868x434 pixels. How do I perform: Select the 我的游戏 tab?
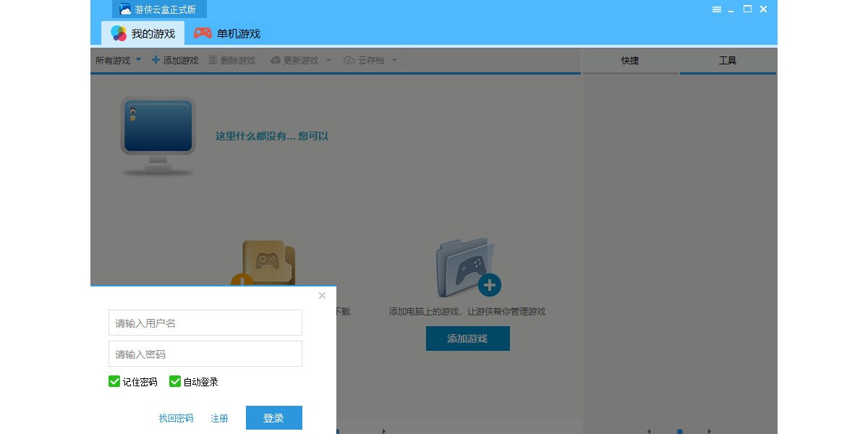click(x=143, y=33)
